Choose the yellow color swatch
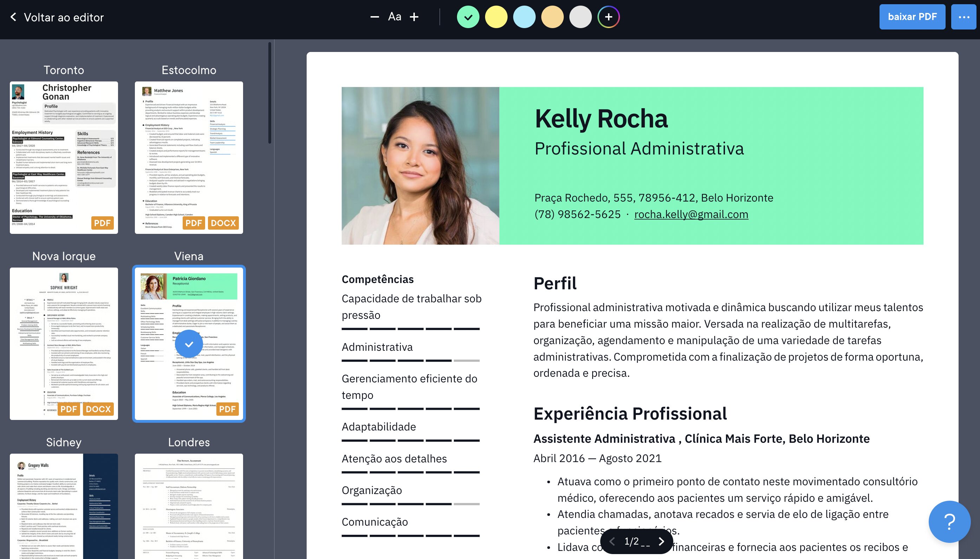 pos(496,17)
